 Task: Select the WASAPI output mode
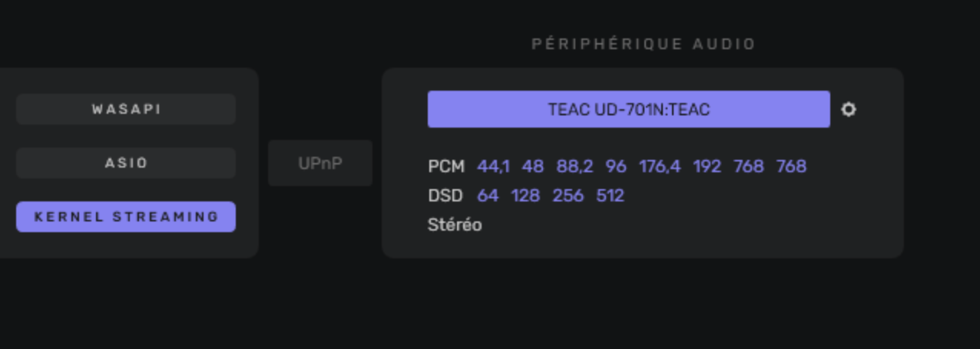[x=126, y=109]
